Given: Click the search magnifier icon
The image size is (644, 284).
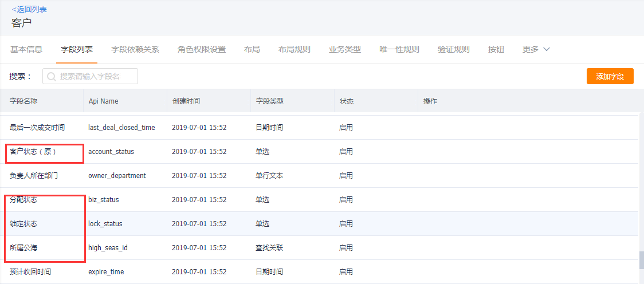Looking at the screenshot, I should click(52, 77).
